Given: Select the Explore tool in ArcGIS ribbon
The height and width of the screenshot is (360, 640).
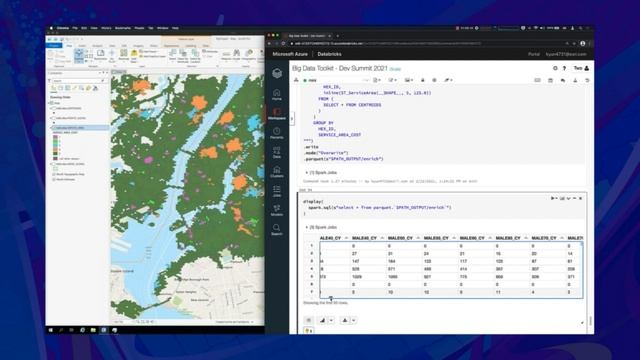Looking at the screenshot, I should click(79, 56).
